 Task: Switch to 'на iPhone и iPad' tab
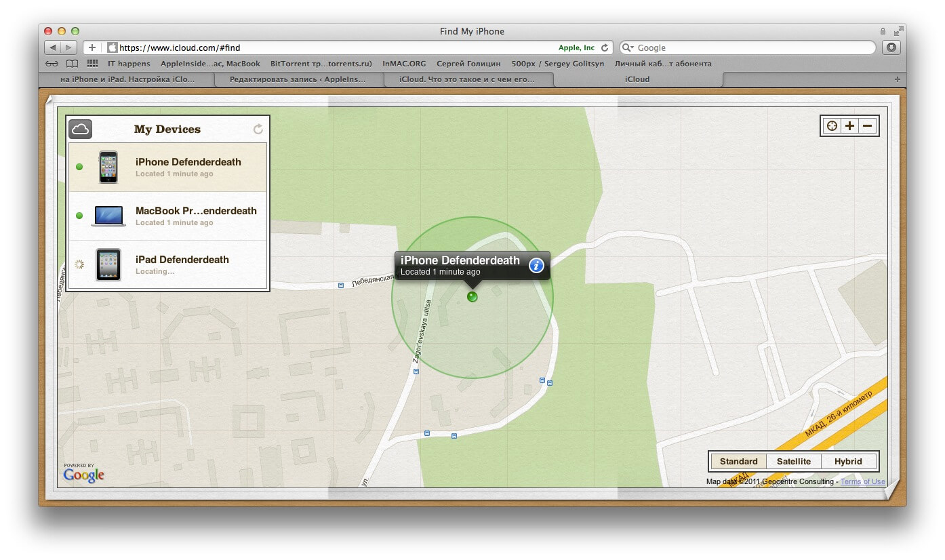tap(127, 79)
